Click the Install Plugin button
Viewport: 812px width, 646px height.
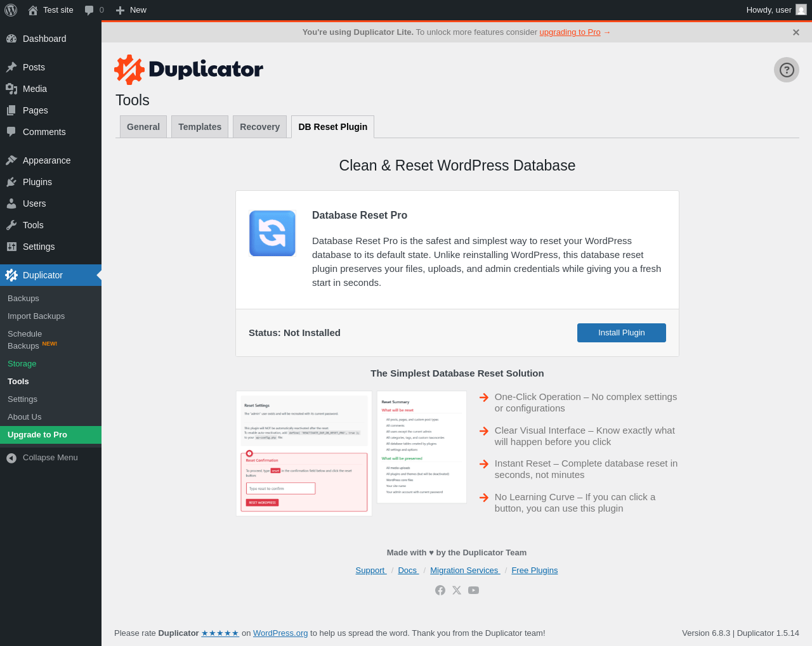point(622,333)
